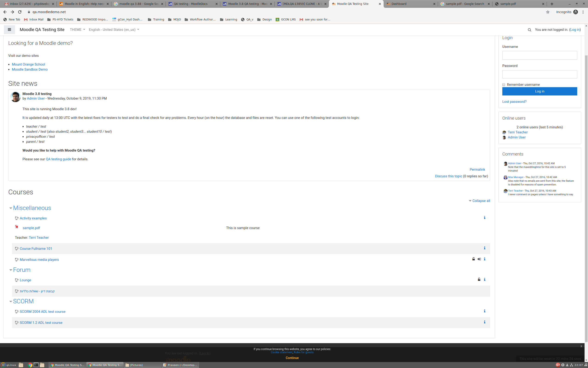Click Discuss this topic link

click(448, 176)
